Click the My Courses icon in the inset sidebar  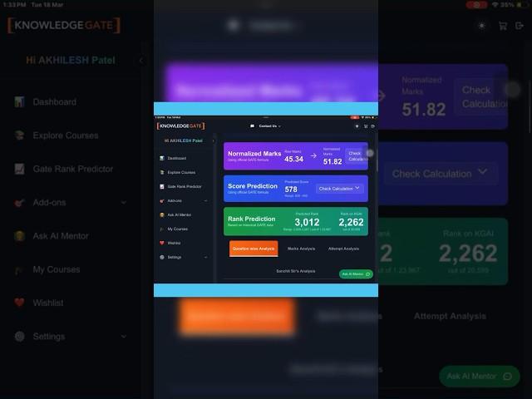click(x=162, y=229)
